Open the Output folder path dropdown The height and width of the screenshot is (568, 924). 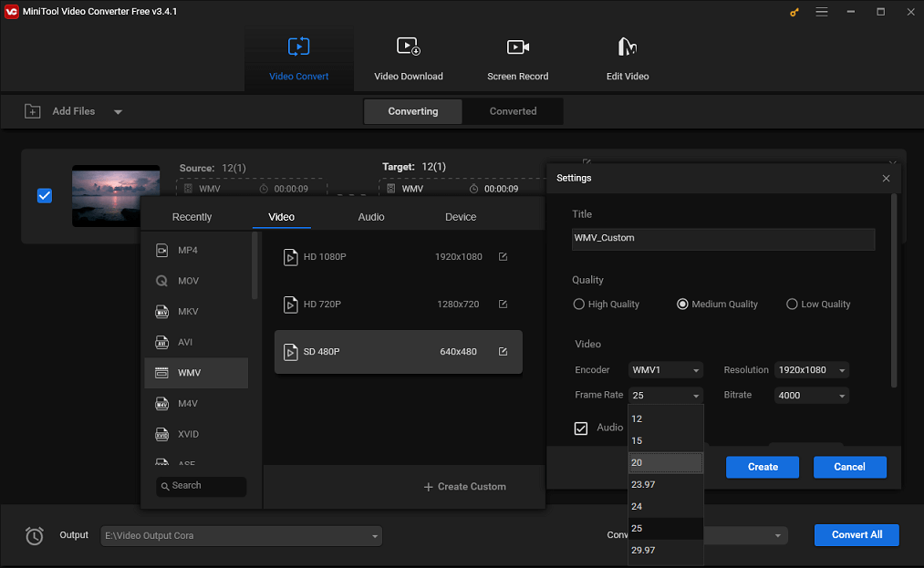click(x=241, y=535)
